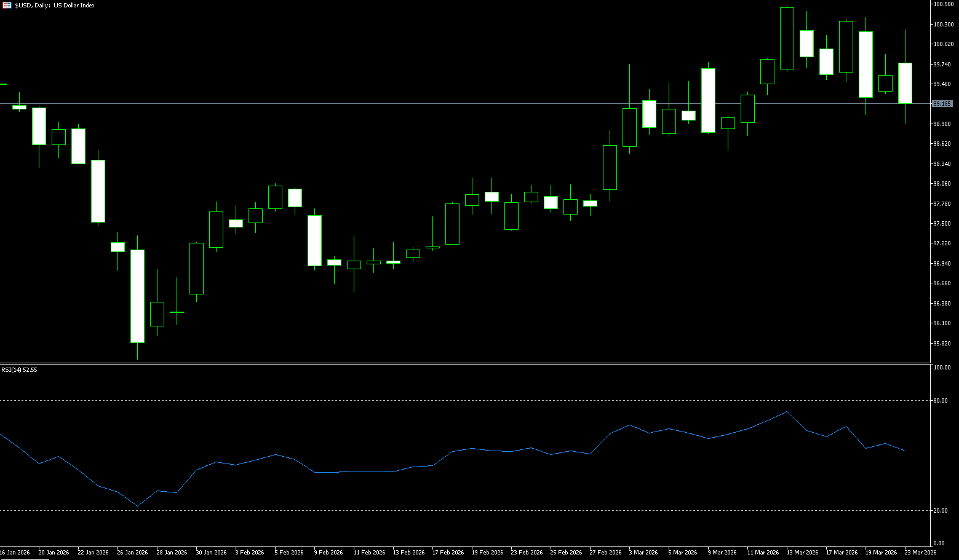Click the '23 Mar 2026' date label
The image size is (959, 560).
point(920,553)
